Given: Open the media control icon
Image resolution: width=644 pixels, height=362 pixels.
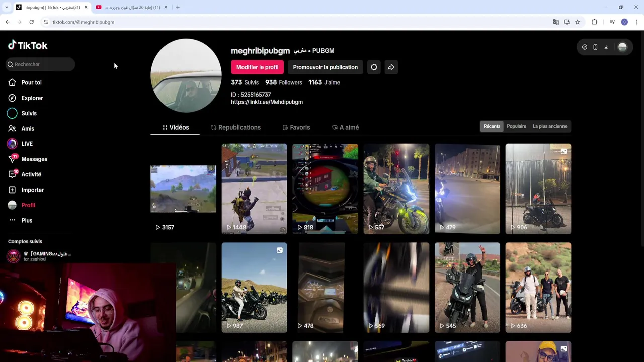Looking at the screenshot, I should (612, 22).
